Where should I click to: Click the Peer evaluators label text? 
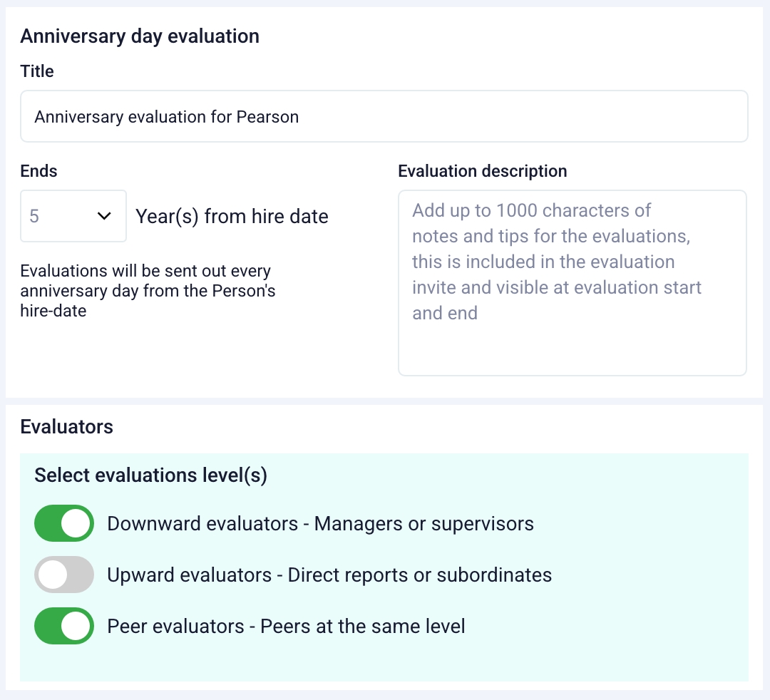click(285, 625)
